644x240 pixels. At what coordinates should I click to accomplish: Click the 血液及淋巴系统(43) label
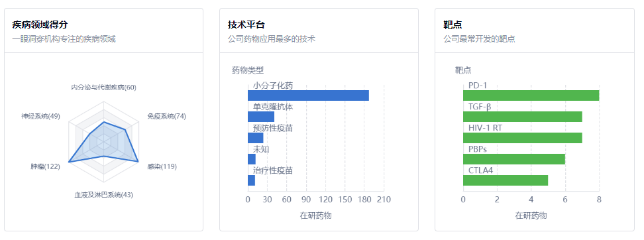tap(103, 195)
